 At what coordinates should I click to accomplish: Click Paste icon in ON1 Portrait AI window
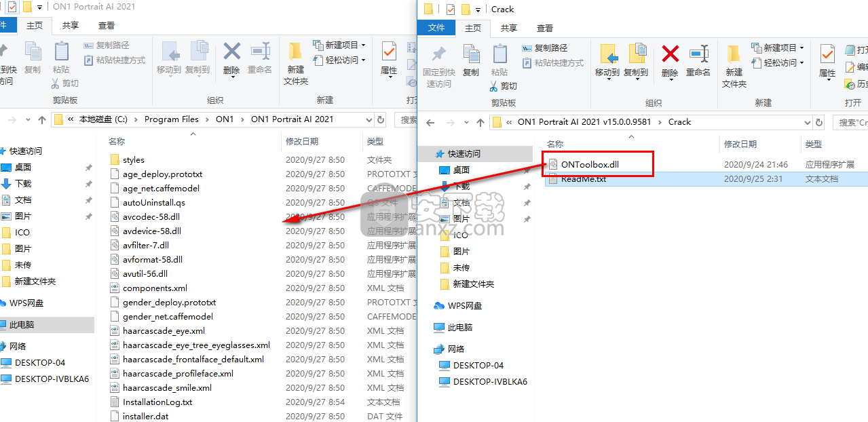62,52
